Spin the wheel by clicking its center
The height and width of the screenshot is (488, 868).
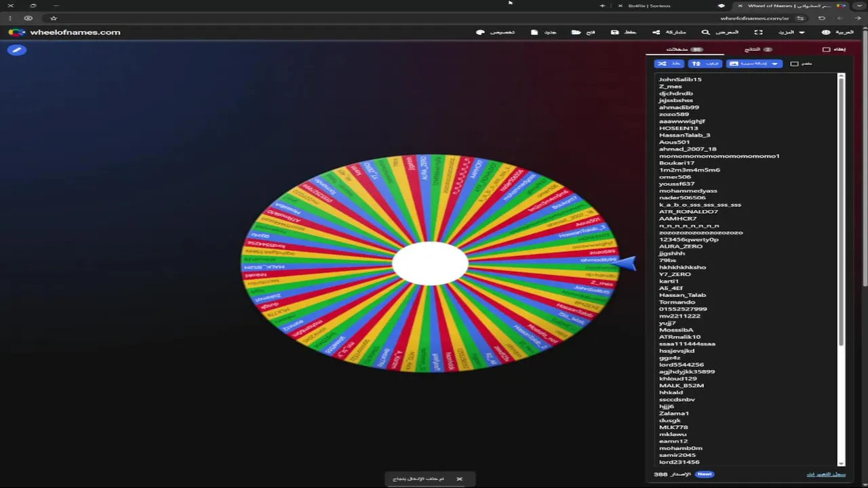coord(430,263)
